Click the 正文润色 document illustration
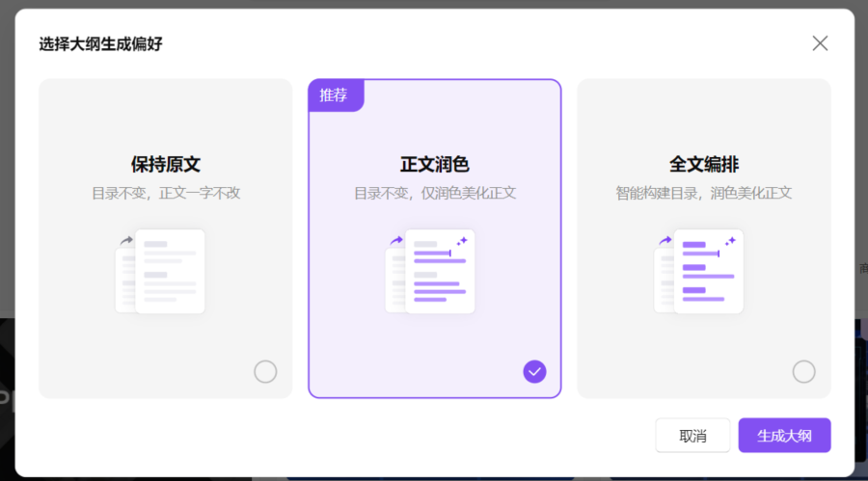Viewport: 868px width, 481px height. [430, 271]
